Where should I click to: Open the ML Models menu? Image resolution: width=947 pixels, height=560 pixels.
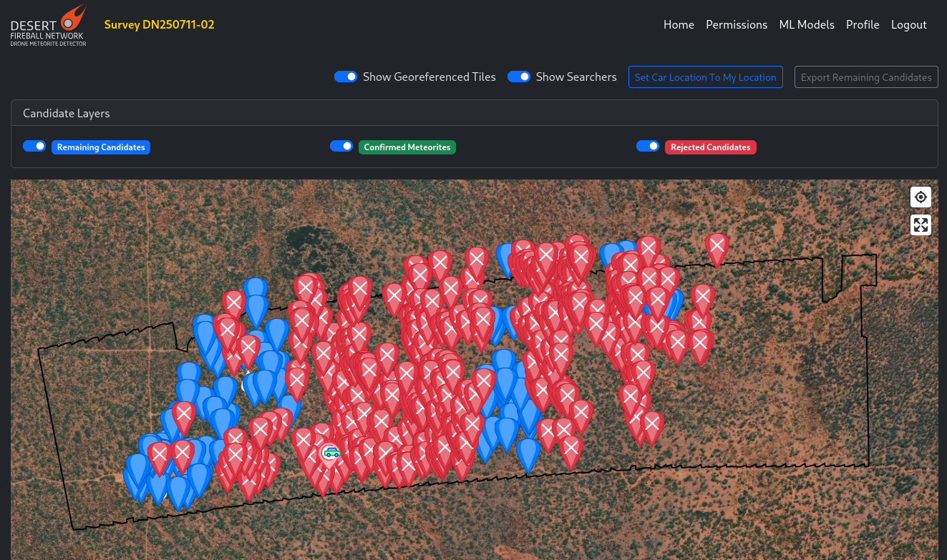[807, 24]
